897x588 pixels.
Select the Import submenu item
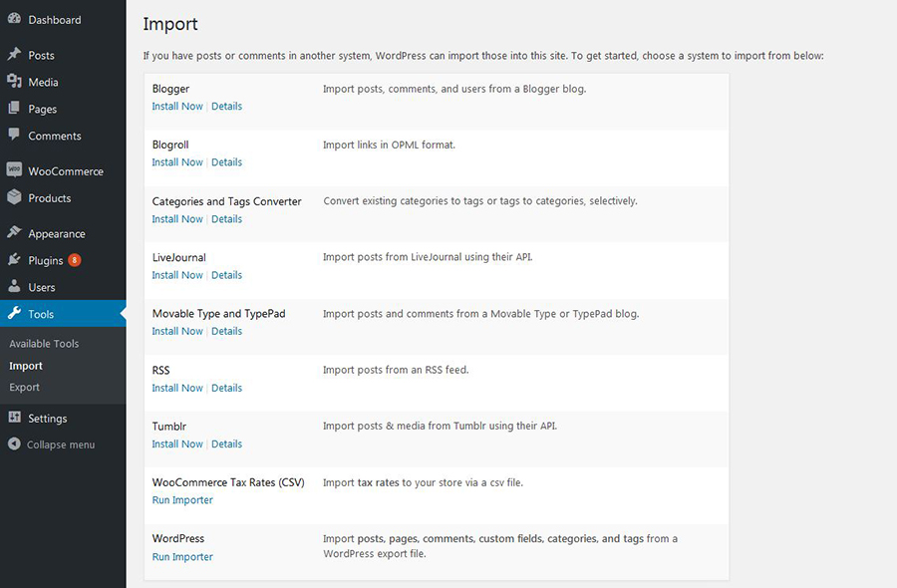[26, 366]
